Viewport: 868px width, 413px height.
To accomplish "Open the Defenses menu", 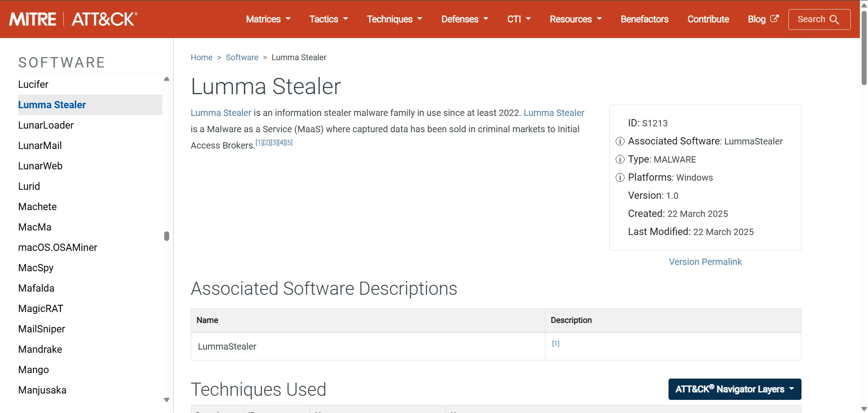I will 465,19.
